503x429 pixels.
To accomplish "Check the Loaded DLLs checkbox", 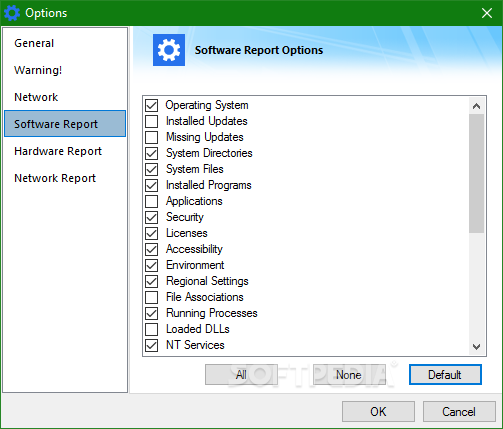I will point(152,329).
